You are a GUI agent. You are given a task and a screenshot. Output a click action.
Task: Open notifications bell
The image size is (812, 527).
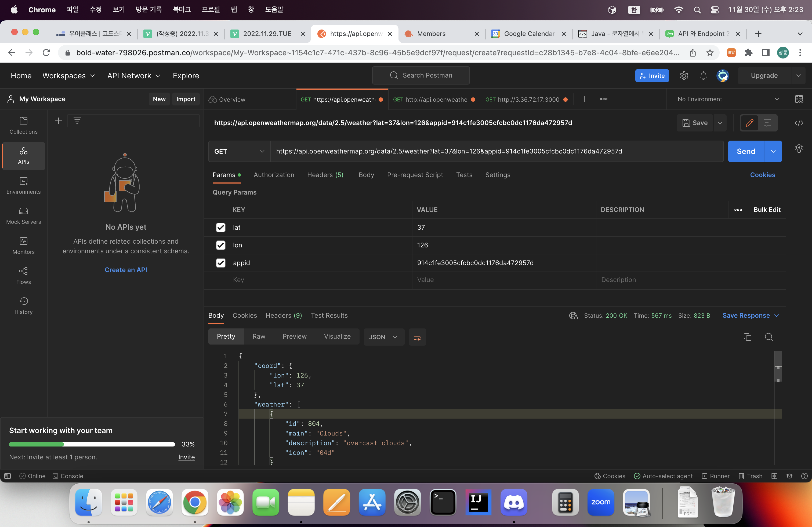703,76
